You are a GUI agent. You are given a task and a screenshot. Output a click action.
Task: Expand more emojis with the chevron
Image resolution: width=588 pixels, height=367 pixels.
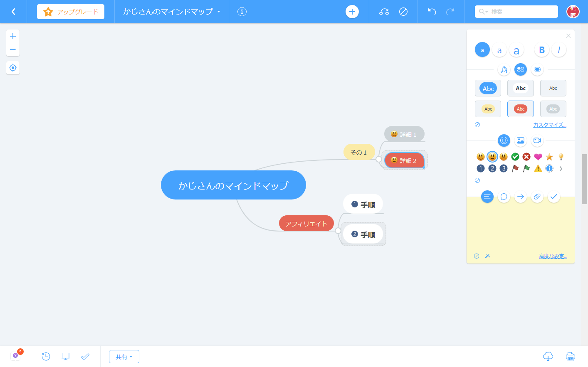(x=561, y=168)
